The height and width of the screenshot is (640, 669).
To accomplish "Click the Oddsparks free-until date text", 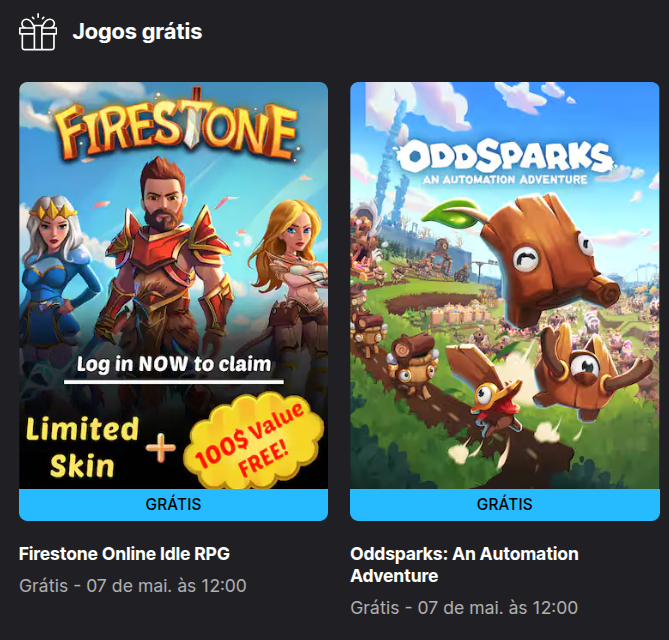I will [464, 608].
